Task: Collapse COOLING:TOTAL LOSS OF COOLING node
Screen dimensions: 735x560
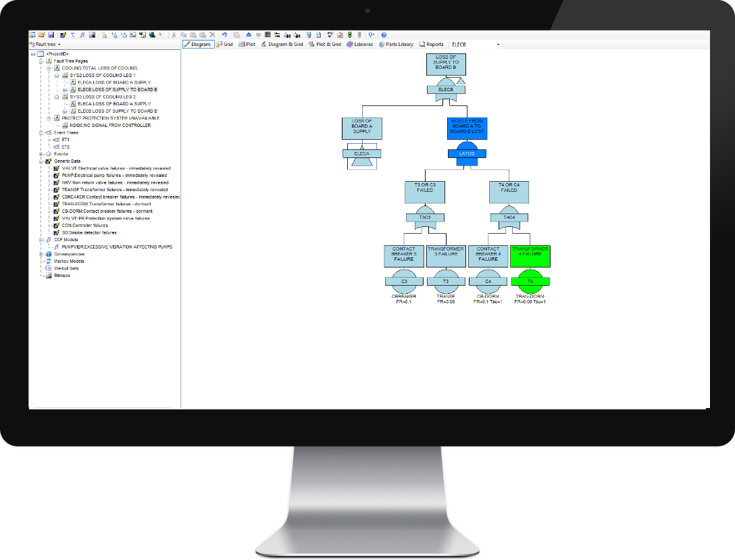Action: pos(49,68)
